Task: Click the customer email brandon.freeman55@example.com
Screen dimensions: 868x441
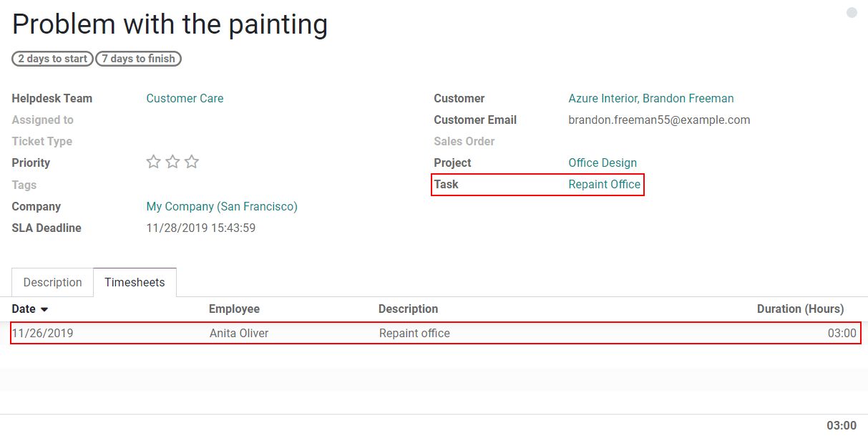Action: (659, 120)
